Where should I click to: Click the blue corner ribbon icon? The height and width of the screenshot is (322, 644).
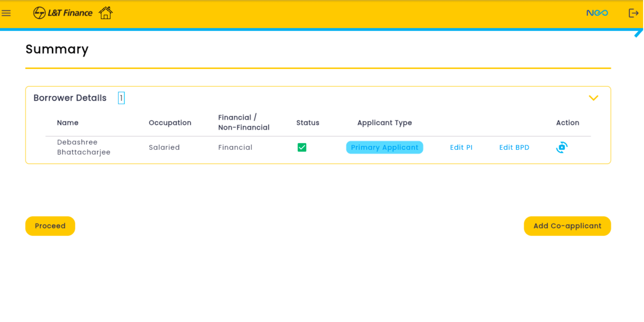638,34
